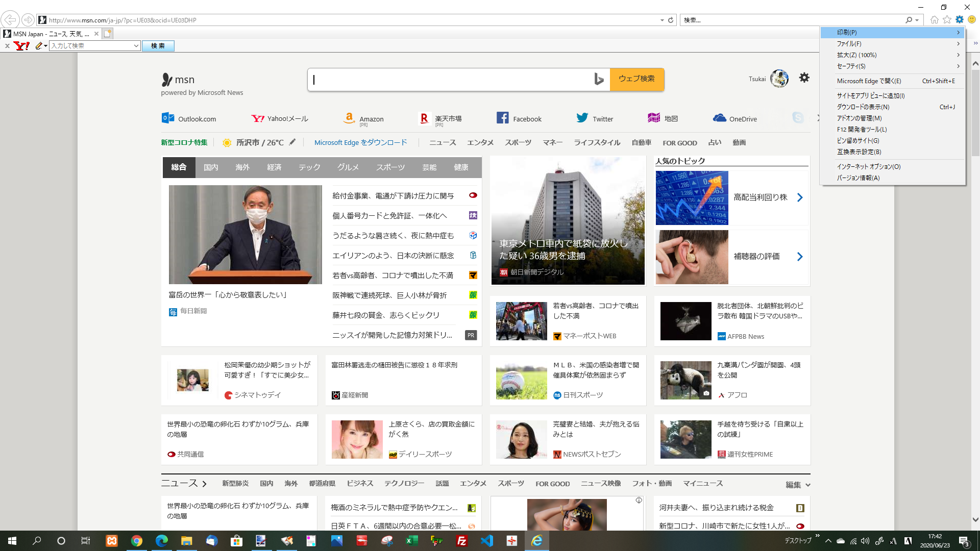980x551 pixels.
Task: Switch to the グルメ news tab
Action: click(348, 167)
